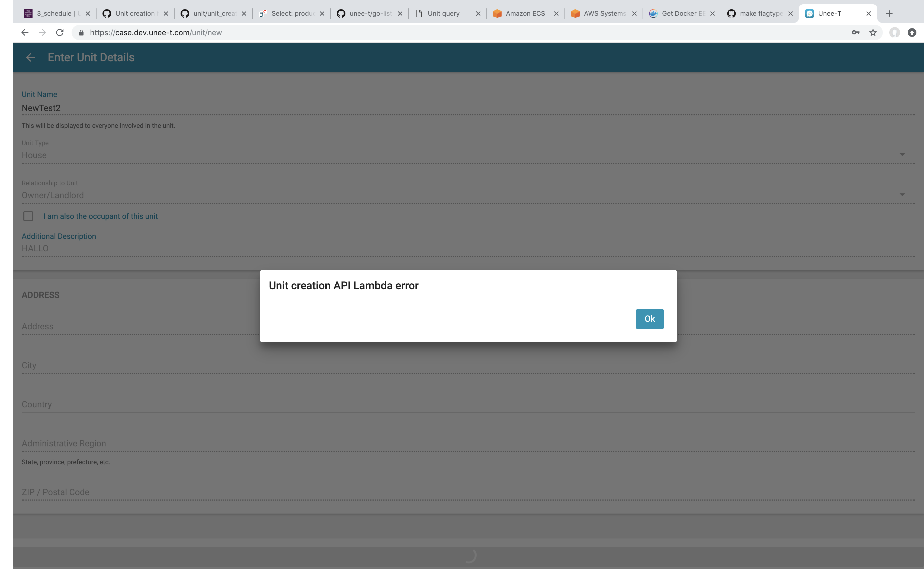Reload the page with the refresh icon

pos(60,32)
